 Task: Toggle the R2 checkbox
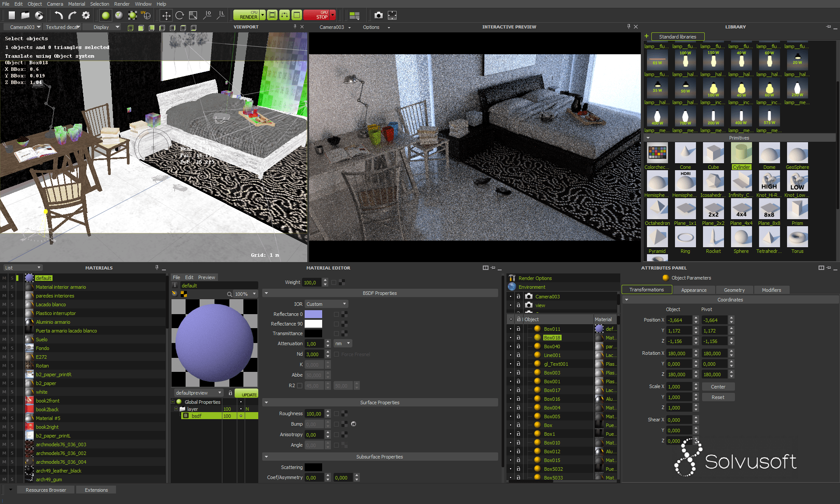(299, 385)
